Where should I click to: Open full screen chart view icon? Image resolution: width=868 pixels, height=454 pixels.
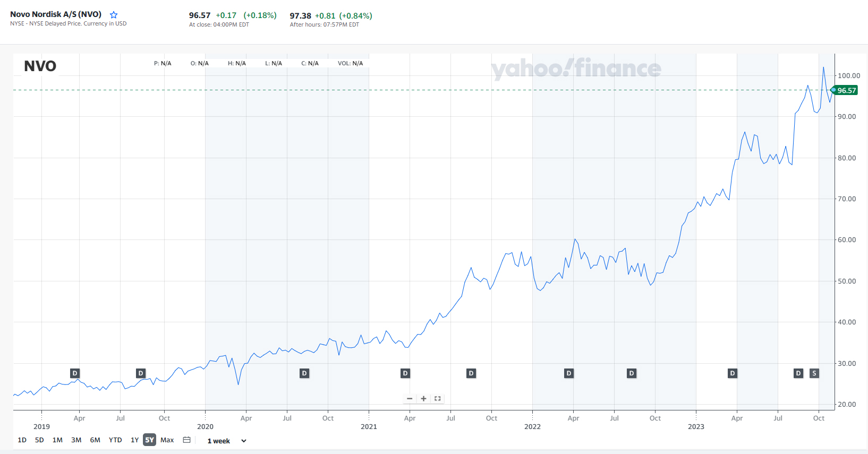[x=438, y=398]
